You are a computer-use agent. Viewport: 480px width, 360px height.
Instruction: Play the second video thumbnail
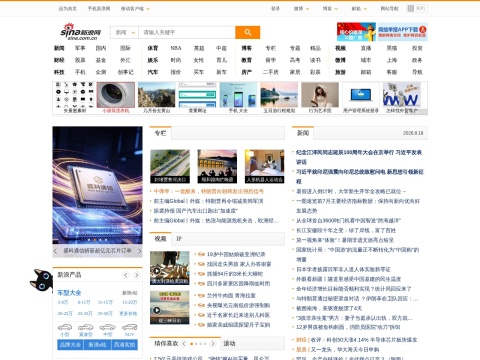(170, 307)
